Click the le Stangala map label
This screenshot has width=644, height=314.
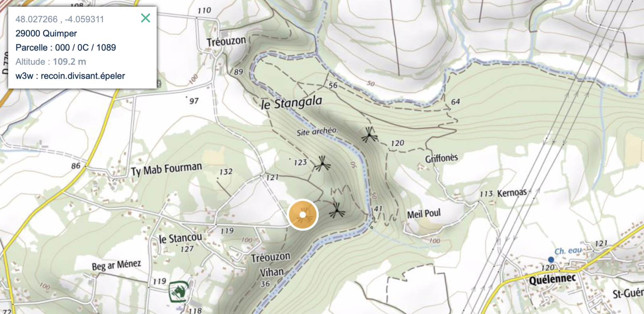click(x=291, y=103)
